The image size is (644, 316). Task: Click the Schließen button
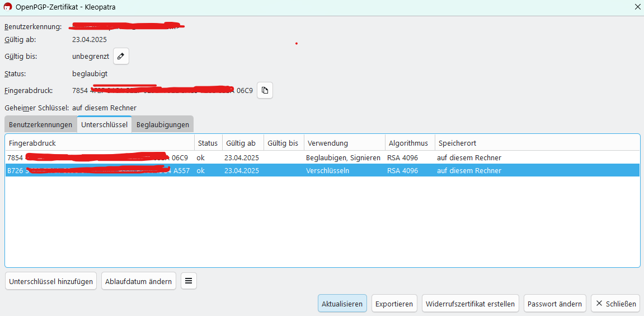point(615,304)
